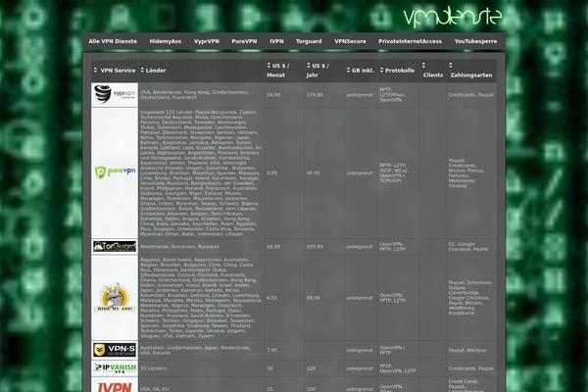
Task: Sort table by Clients column
Action: (x=432, y=71)
